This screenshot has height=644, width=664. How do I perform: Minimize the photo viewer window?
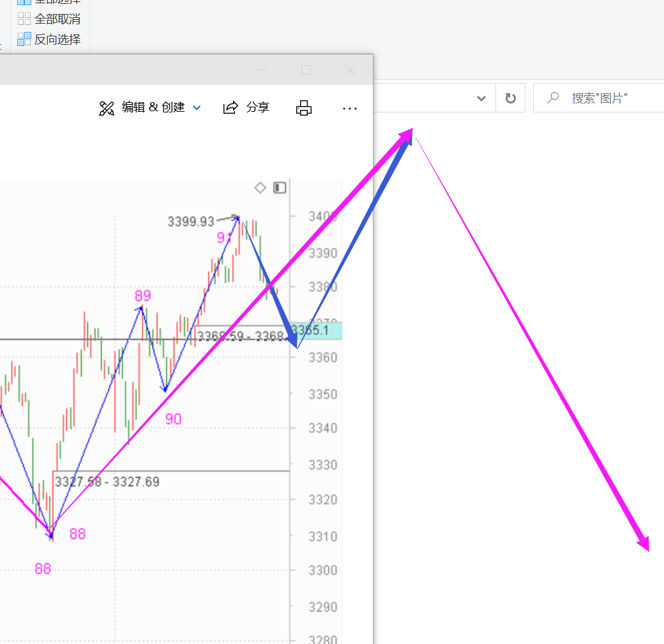click(262, 70)
